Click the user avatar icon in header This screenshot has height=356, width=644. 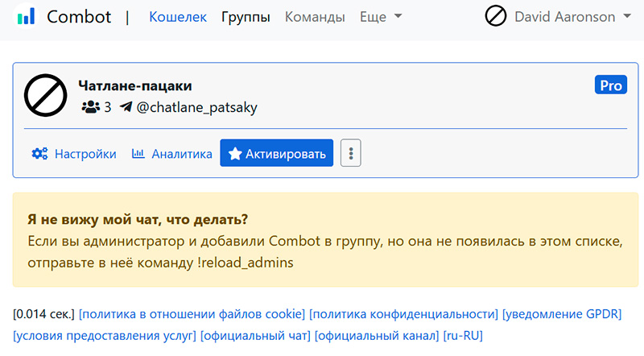tap(496, 16)
